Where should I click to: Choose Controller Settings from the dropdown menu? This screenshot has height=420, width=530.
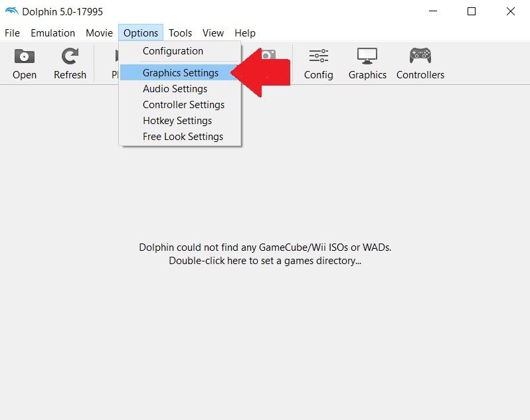point(183,105)
